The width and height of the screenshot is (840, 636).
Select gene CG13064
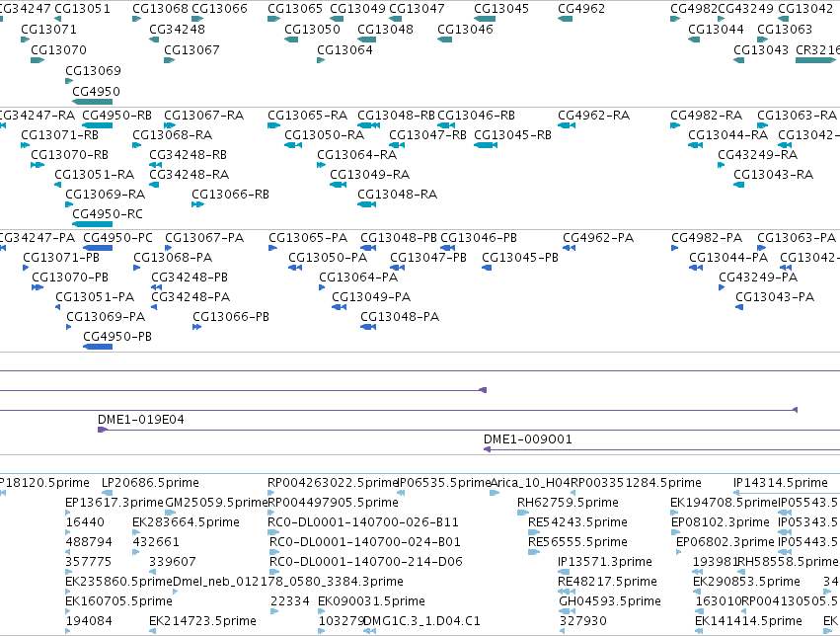pyautogui.click(x=344, y=49)
